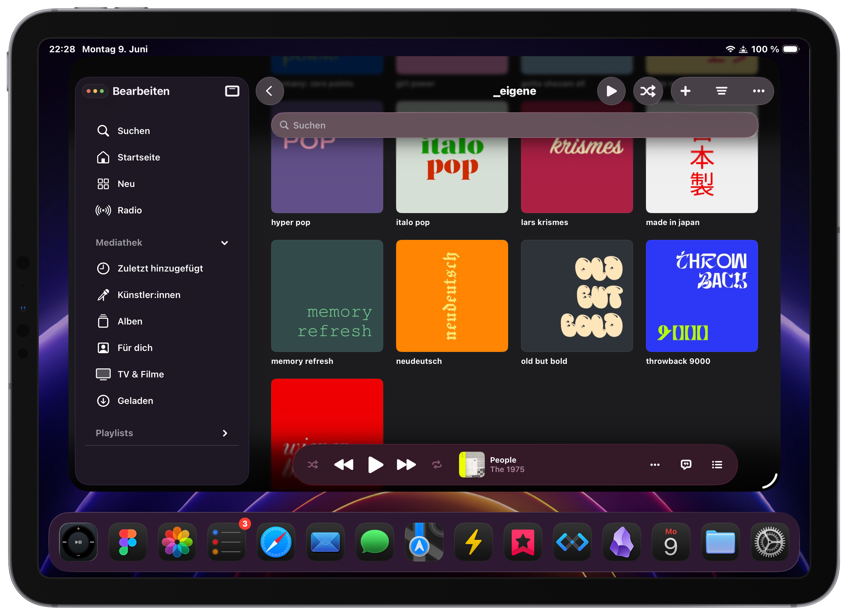
Task: Open Figma from the dock
Action: (128, 542)
